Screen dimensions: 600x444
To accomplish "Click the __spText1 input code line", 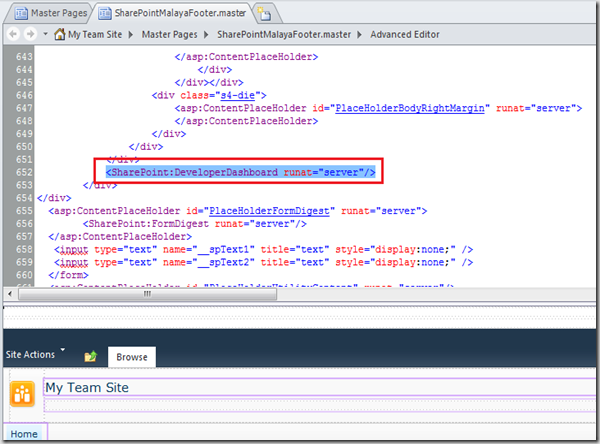I will (x=263, y=250).
